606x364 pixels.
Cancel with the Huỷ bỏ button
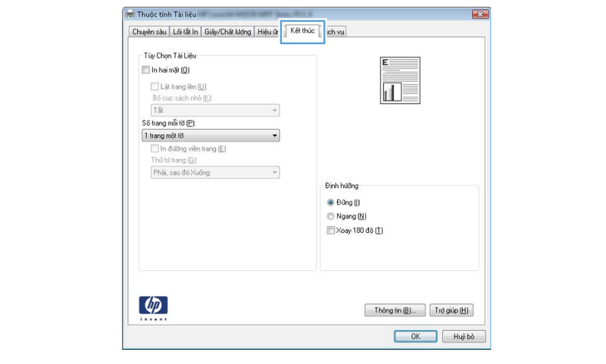(x=464, y=336)
